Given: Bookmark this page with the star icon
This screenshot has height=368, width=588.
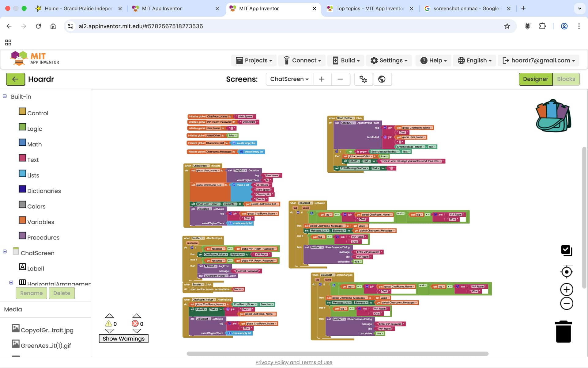Looking at the screenshot, I should click(507, 26).
